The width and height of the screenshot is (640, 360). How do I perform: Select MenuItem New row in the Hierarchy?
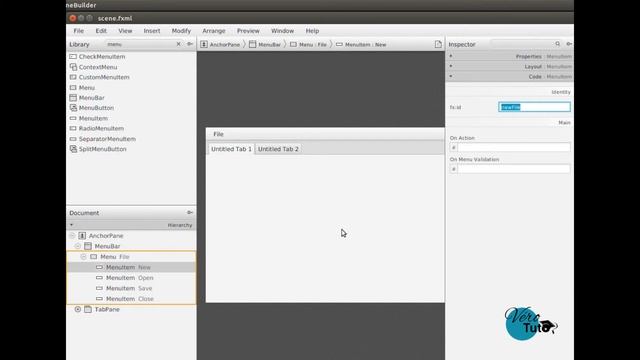[x=131, y=267]
